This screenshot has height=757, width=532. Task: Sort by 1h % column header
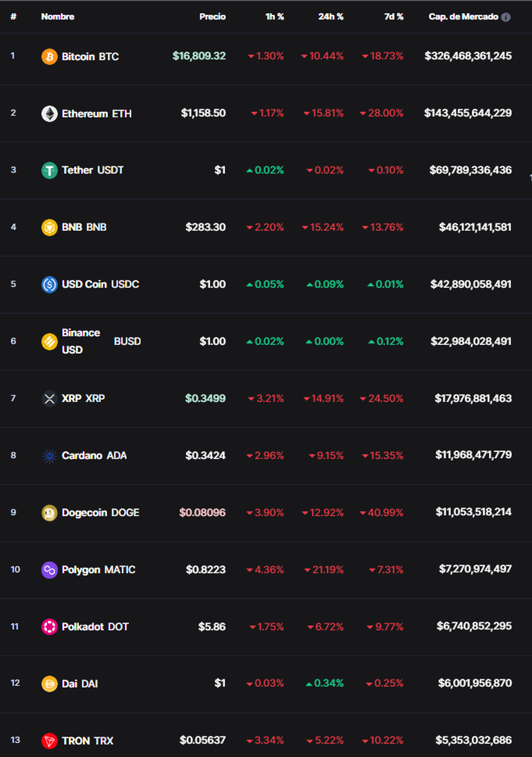click(274, 17)
